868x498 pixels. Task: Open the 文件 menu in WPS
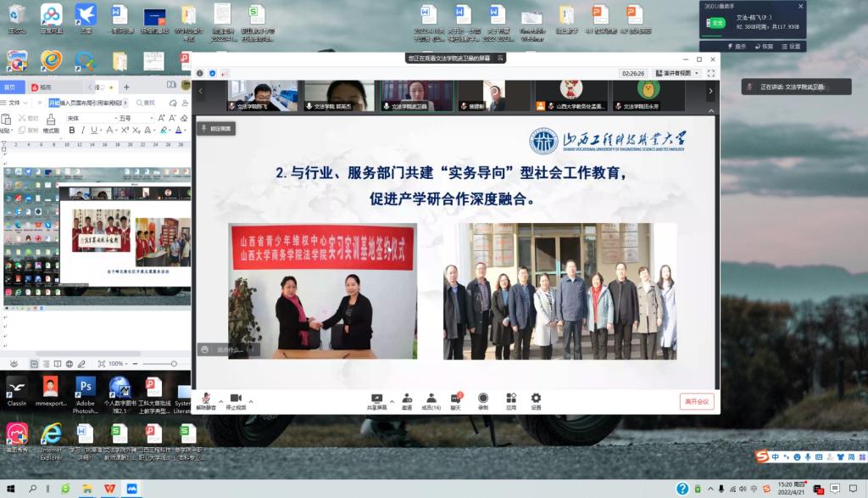pos(13,103)
